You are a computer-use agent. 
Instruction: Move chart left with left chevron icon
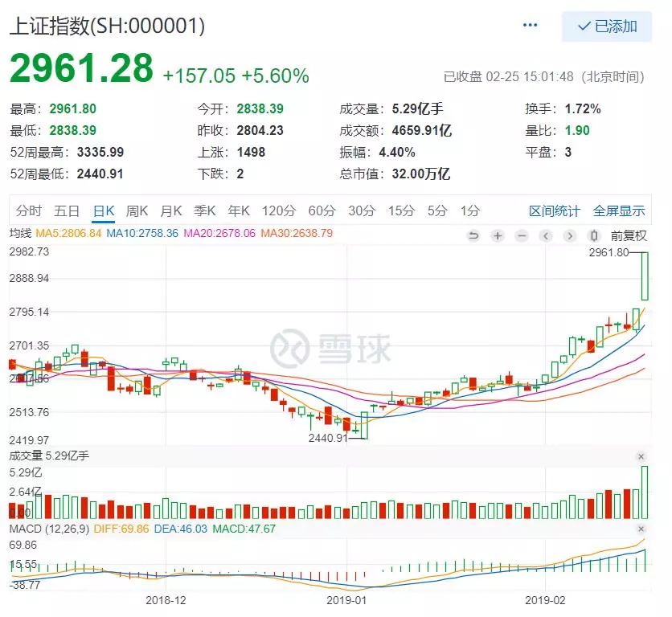(x=546, y=235)
